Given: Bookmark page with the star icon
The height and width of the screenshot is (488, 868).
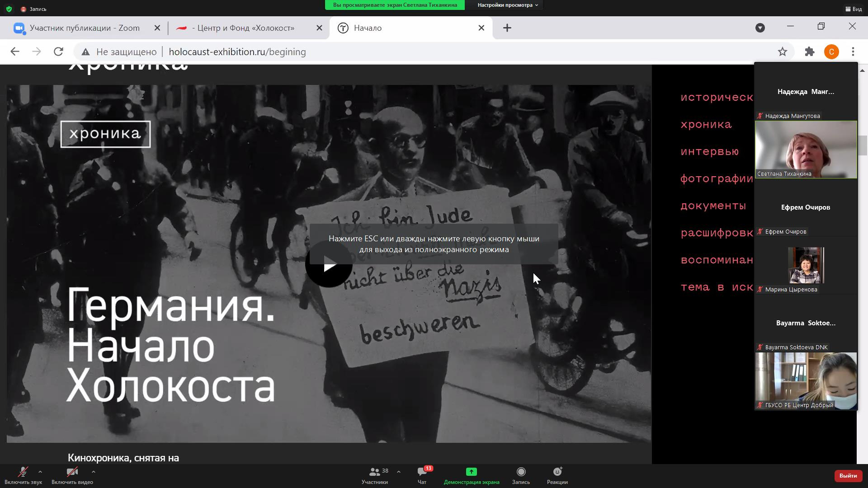Looking at the screenshot, I should (x=783, y=52).
